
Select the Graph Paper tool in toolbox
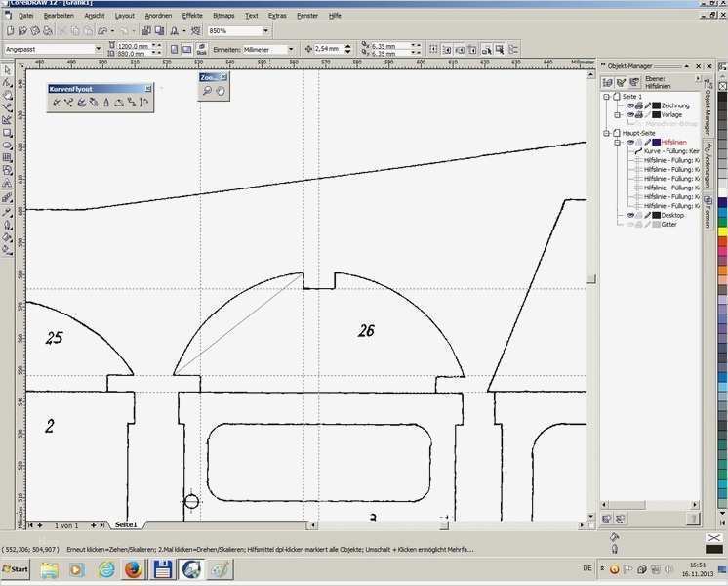[7, 158]
